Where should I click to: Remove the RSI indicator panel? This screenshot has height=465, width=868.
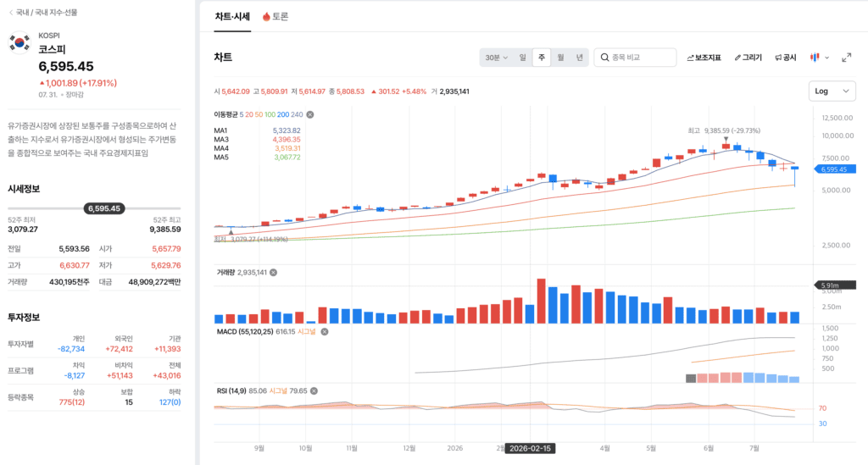[x=314, y=391]
